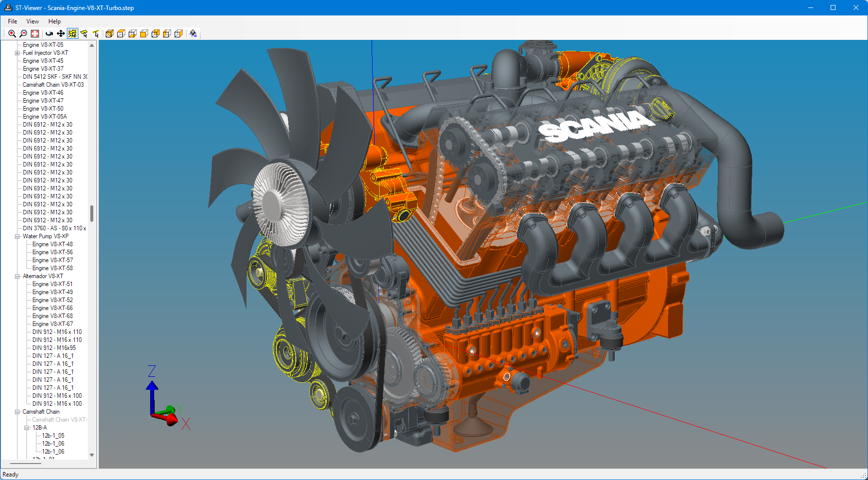
Task: Switch to isometric view cube icon
Action: pos(110,33)
